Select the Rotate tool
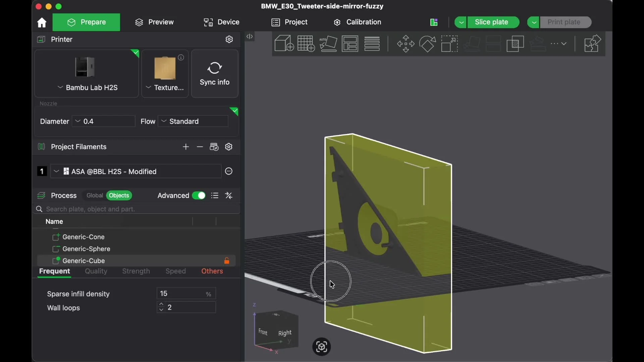The height and width of the screenshot is (362, 644). [x=428, y=44]
